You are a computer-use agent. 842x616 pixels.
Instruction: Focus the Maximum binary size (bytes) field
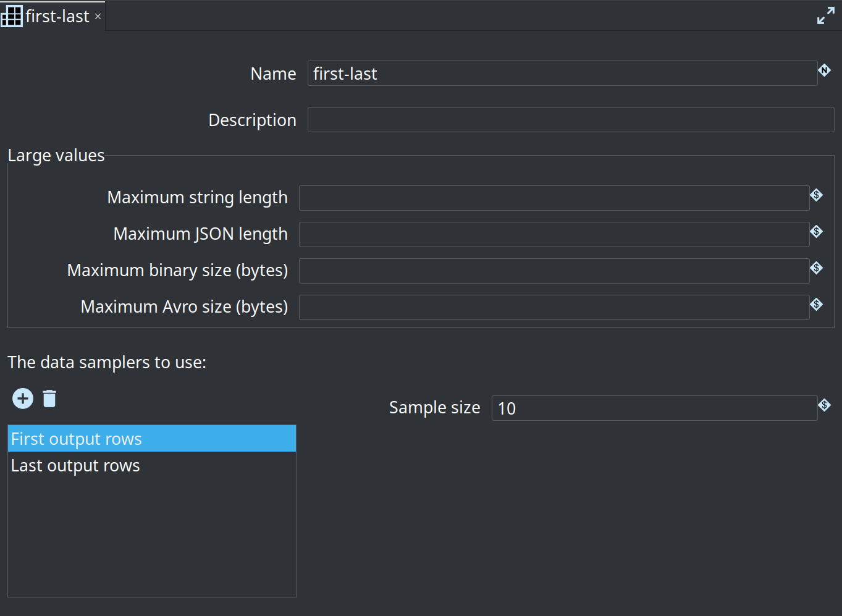(x=554, y=271)
